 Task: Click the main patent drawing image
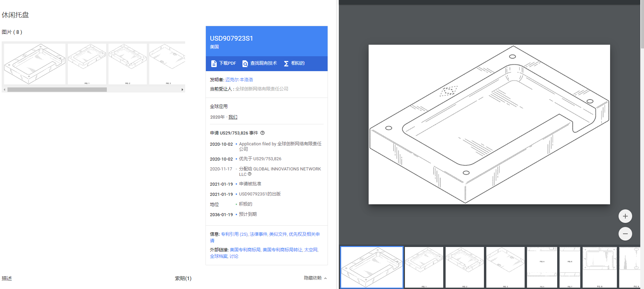tap(489, 124)
